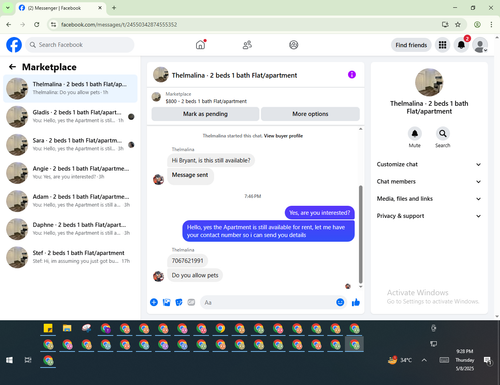500x385 pixels.
Task: Open a new browser tab
Action: [114, 8]
